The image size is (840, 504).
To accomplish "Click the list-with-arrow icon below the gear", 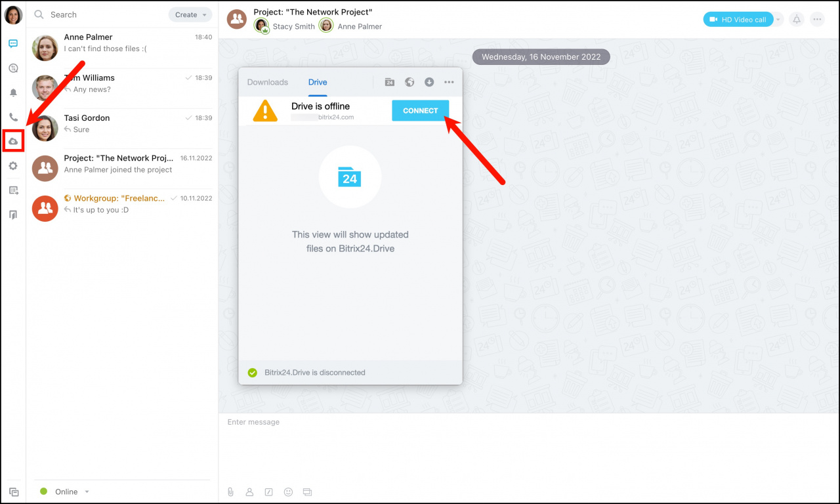I will pos(13,190).
